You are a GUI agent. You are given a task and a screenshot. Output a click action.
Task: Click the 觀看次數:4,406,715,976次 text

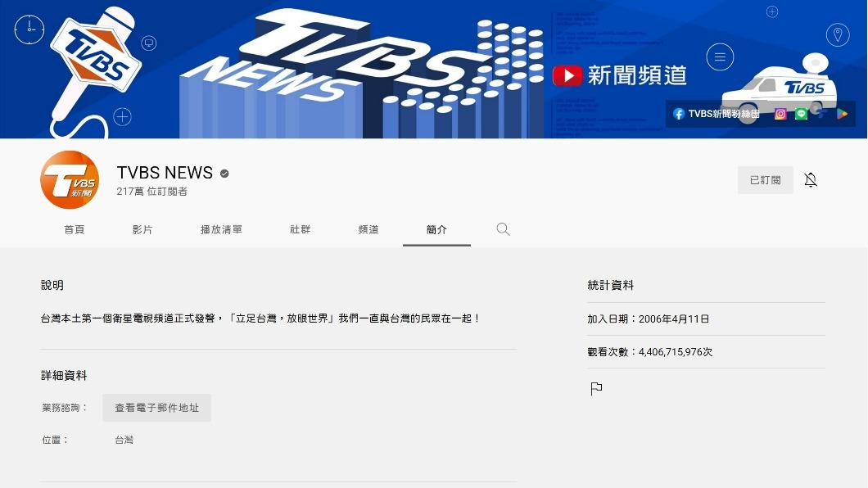pyautogui.click(x=650, y=352)
